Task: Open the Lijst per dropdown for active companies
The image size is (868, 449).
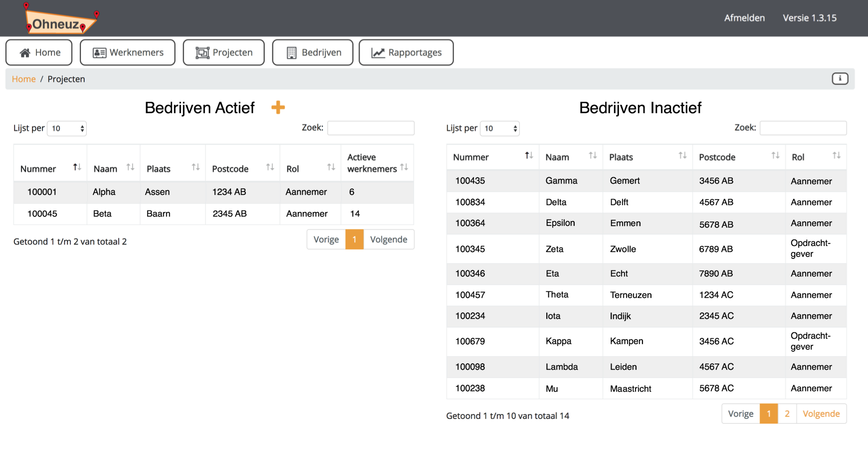Action: 66,128
